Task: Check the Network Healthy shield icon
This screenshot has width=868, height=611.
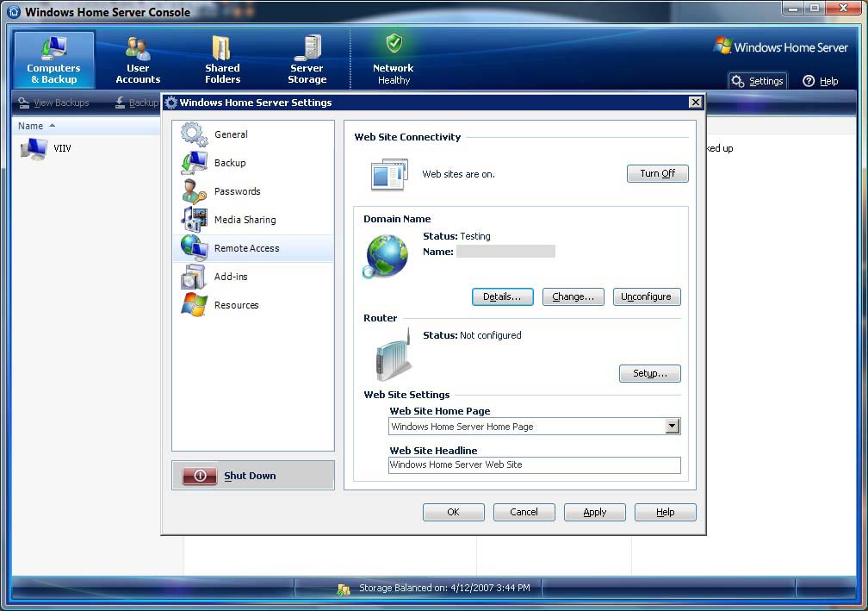Action: pos(394,44)
